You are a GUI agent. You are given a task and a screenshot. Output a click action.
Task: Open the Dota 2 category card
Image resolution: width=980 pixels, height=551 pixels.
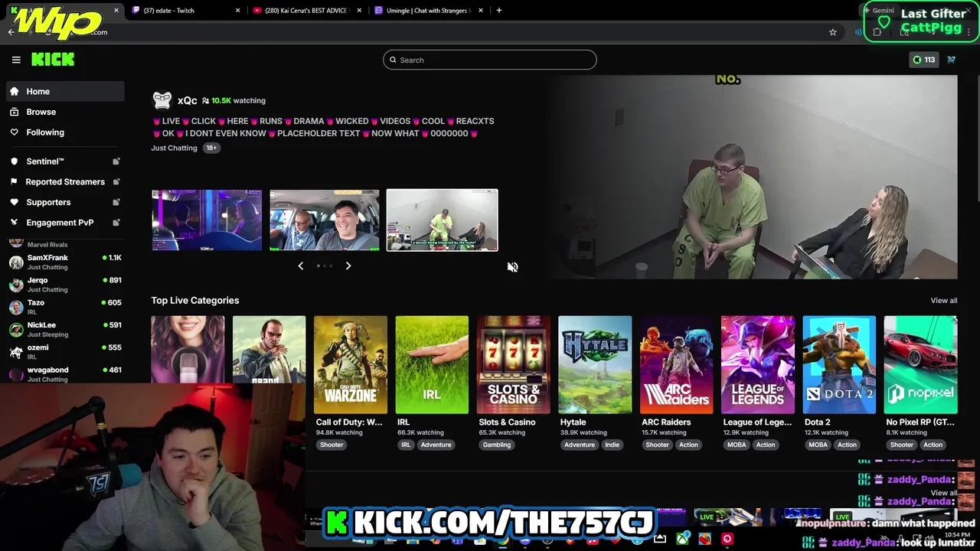pos(839,365)
